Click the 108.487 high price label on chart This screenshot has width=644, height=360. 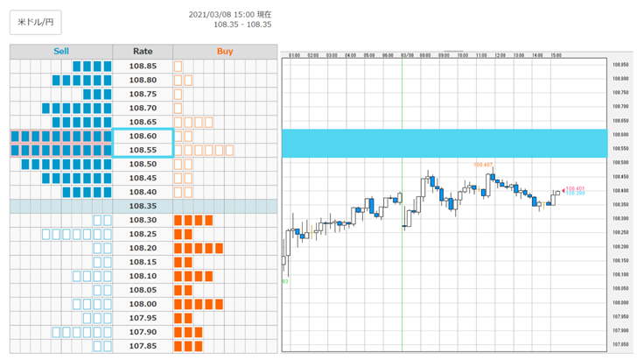(x=483, y=165)
